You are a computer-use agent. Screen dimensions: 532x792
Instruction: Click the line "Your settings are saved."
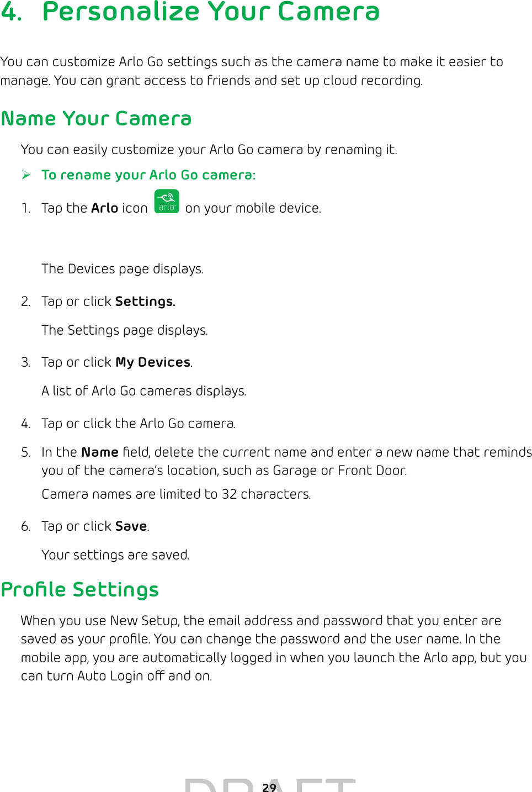(115, 555)
